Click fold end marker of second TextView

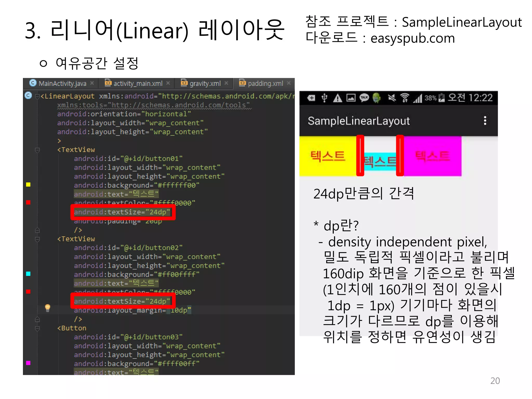[37, 319]
